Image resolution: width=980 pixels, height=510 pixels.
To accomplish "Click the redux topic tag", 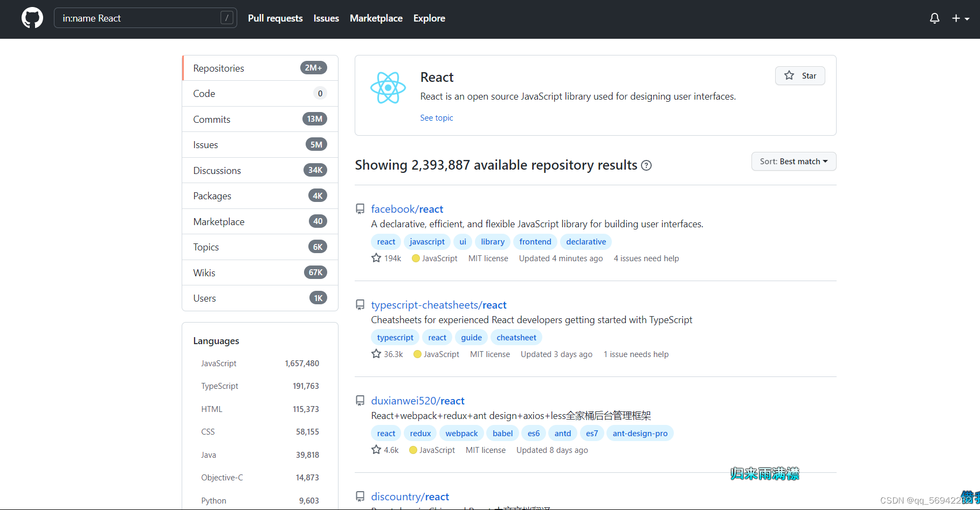I will [x=420, y=434].
